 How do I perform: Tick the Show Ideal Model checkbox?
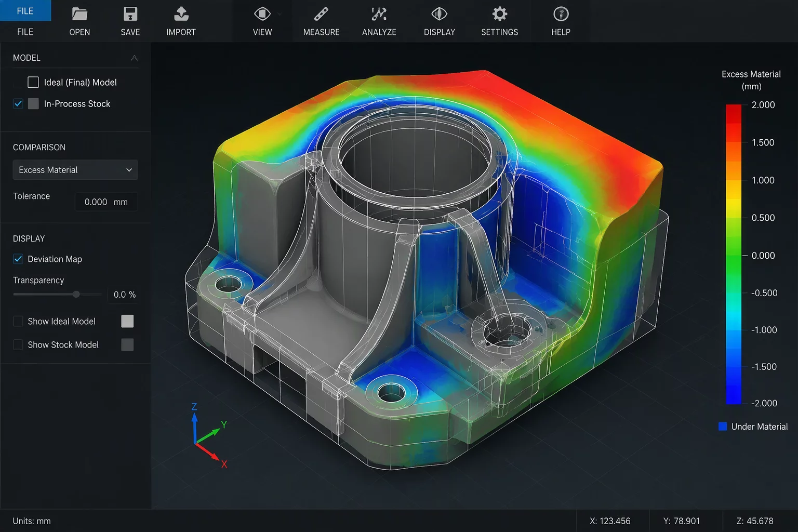(x=18, y=321)
